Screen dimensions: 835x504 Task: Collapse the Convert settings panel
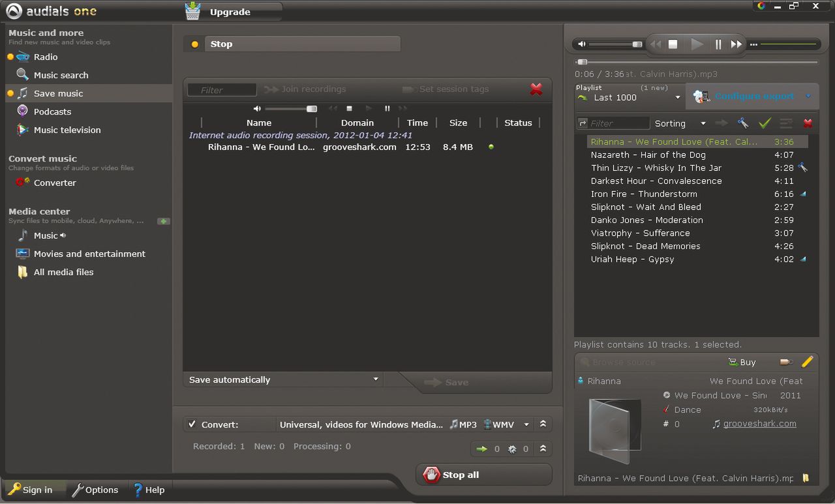click(543, 424)
